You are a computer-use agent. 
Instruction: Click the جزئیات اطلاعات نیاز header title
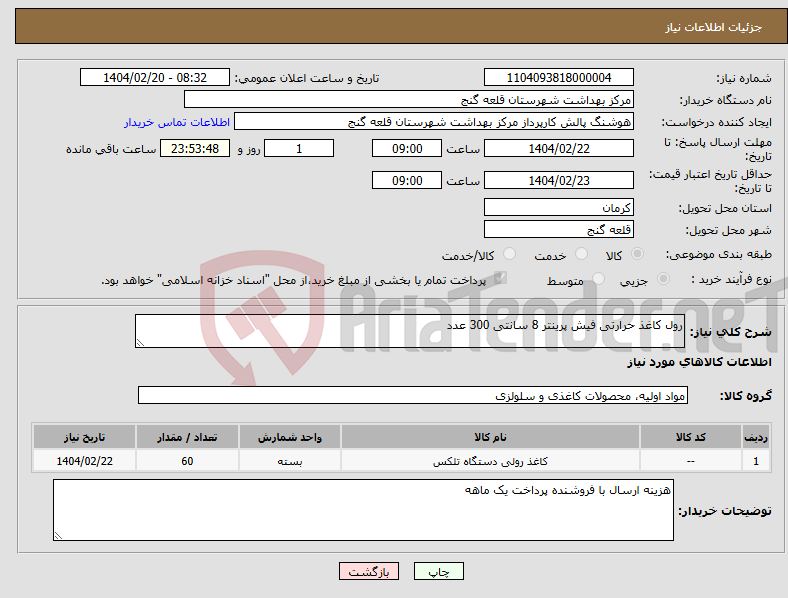(x=714, y=27)
